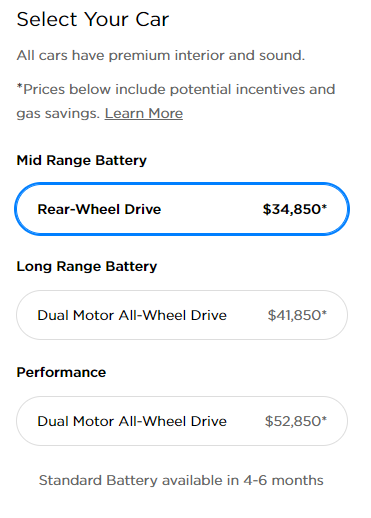The image size is (371, 518).
Task: Click the incentives and gas savings disclaimer
Action: (176, 101)
